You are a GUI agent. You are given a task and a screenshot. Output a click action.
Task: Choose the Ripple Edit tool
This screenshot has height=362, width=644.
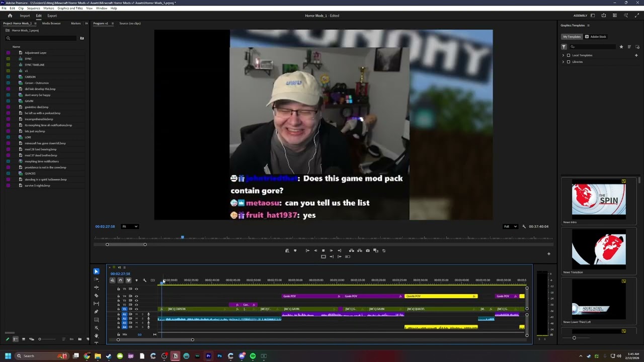(96, 288)
